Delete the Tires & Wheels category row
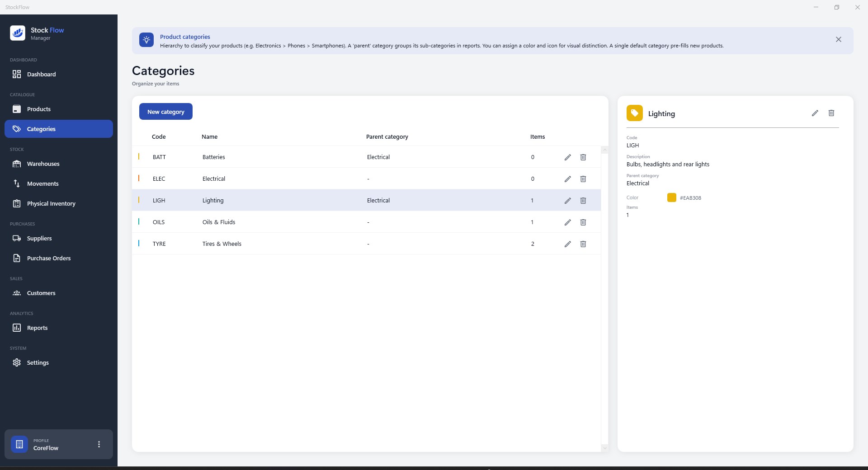The width and height of the screenshot is (868, 470). point(583,244)
